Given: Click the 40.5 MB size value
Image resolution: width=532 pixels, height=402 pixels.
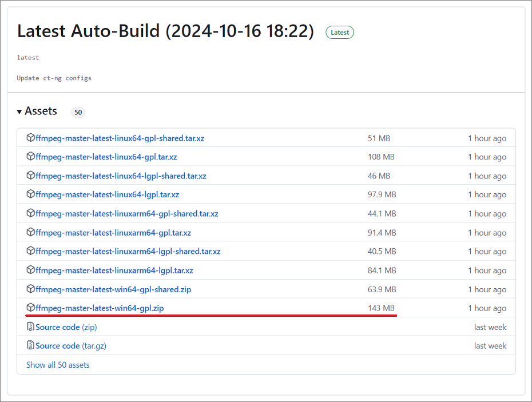Looking at the screenshot, I should click(x=382, y=251).
